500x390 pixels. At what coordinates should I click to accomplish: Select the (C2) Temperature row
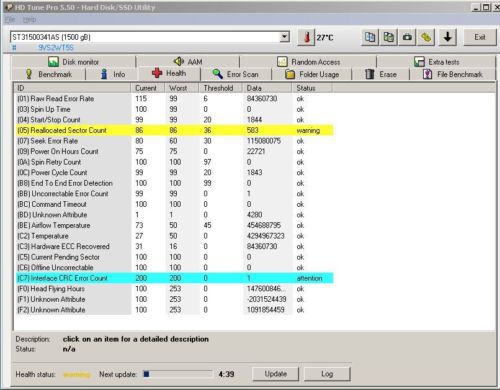(x=175, y=236)
